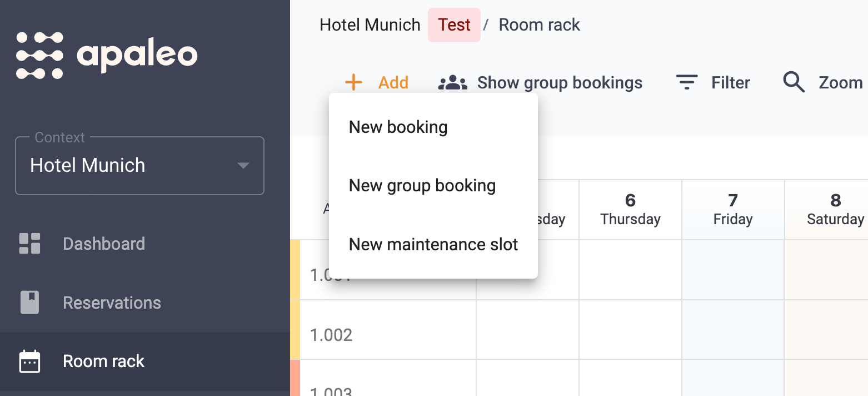Open the Hotel Munich context dropdown
The height and width of the screenshot is (396, 868).
139,166
